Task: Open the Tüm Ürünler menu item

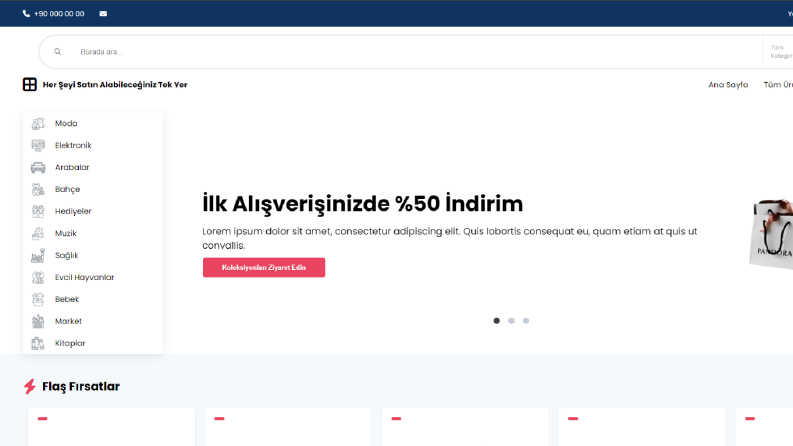Action: point(778,84)
